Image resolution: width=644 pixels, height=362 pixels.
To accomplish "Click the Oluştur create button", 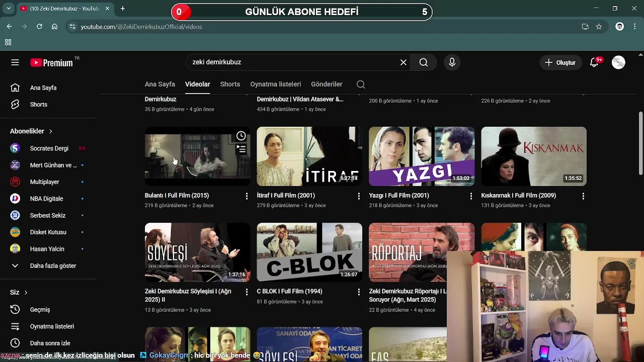I will click(x=560, y=62).
